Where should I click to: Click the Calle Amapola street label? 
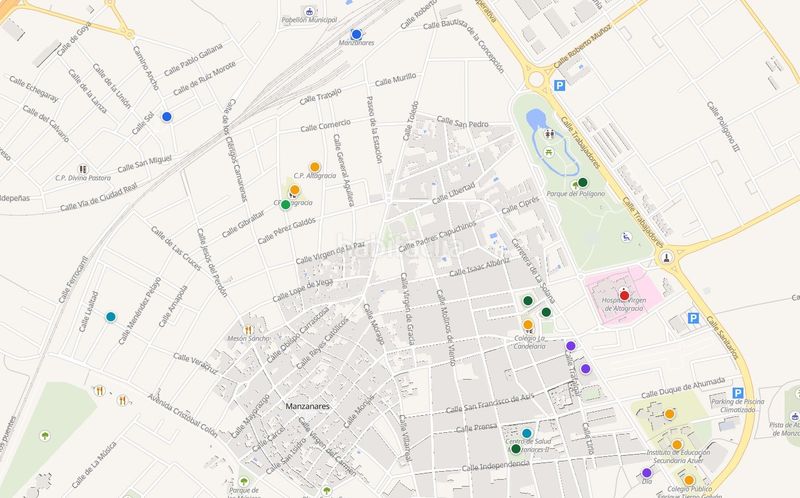[x=173, y=306]
